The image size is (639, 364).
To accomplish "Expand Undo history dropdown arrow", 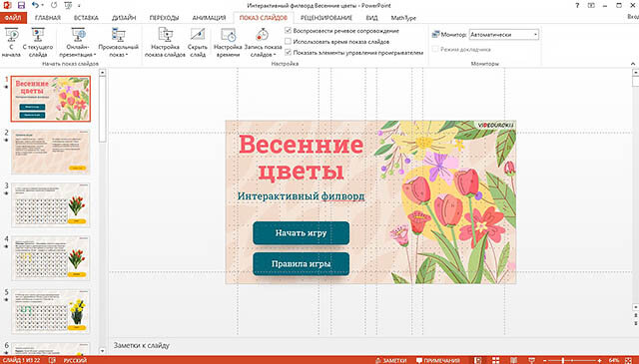I will click(x=42, y=5).
